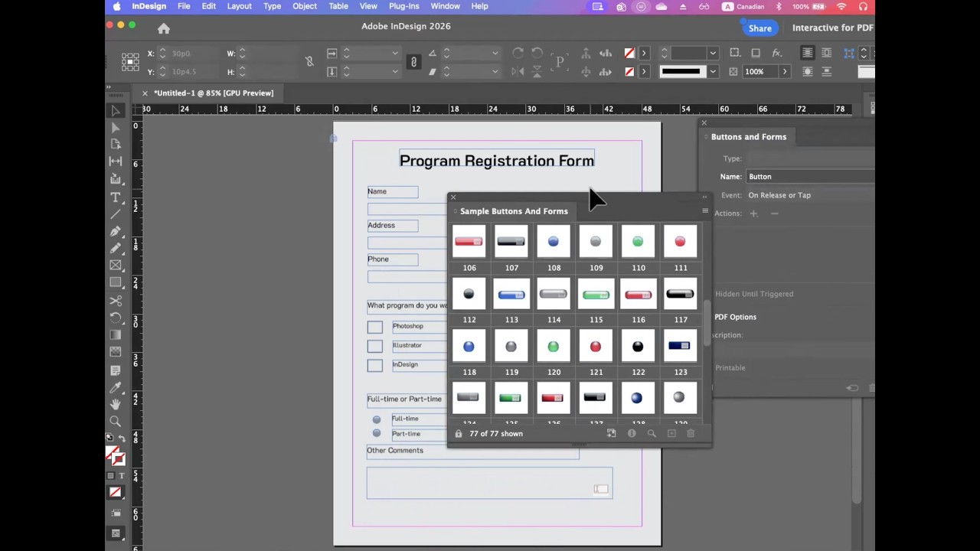
Task: Click the fill color swatch in control bar
Action: click(x=629, y=53)
